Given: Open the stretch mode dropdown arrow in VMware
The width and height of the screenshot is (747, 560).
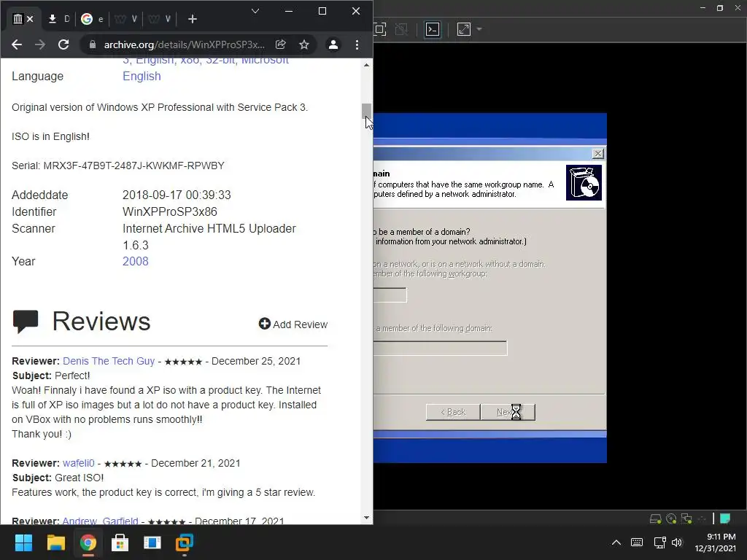Looking at the screenshot, I should tap(479, 29).
